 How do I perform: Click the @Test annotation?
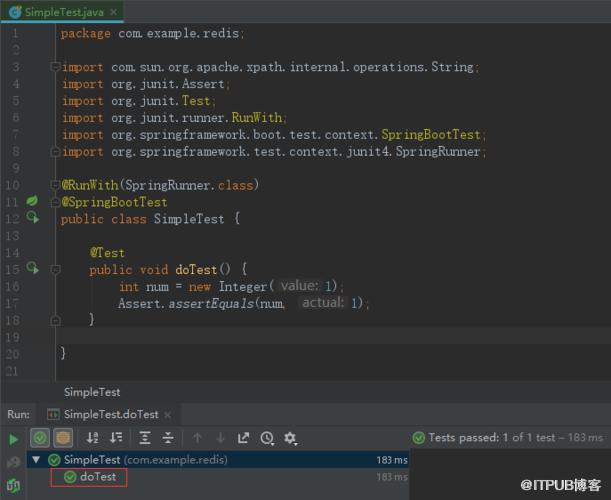coord(107,253)
